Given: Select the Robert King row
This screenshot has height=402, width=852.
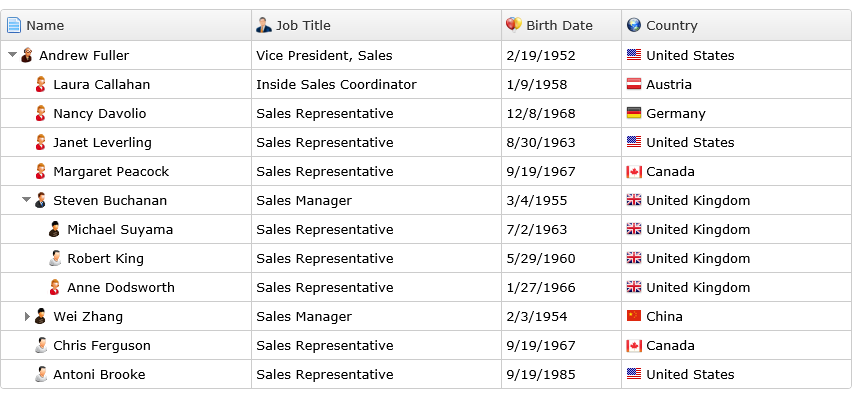Looking at the screenshot, I should (426, 258).
